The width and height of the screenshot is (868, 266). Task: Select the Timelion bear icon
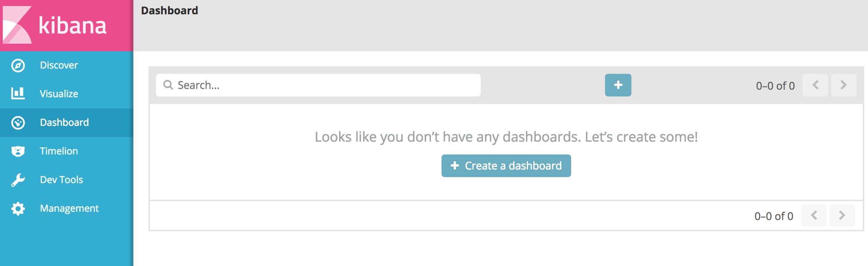[x=18, y=151]
